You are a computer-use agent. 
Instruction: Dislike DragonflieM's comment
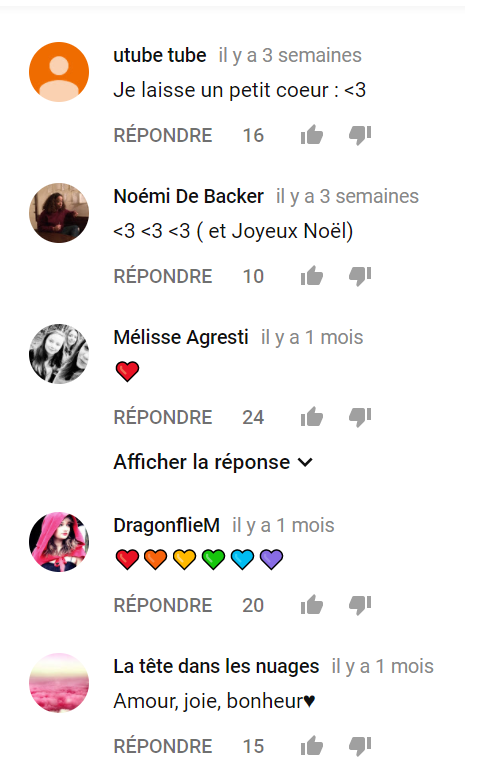[360, 605]
